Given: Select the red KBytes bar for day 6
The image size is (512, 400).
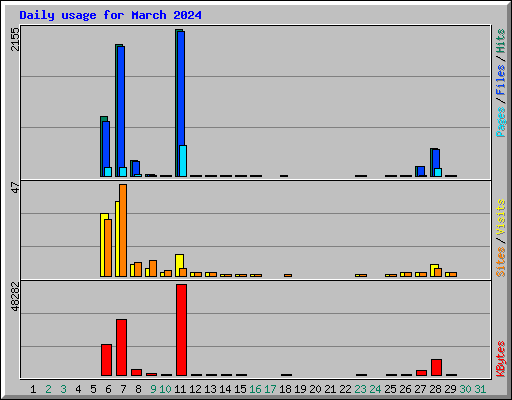Looking at the screenshot, I should 106,360.
